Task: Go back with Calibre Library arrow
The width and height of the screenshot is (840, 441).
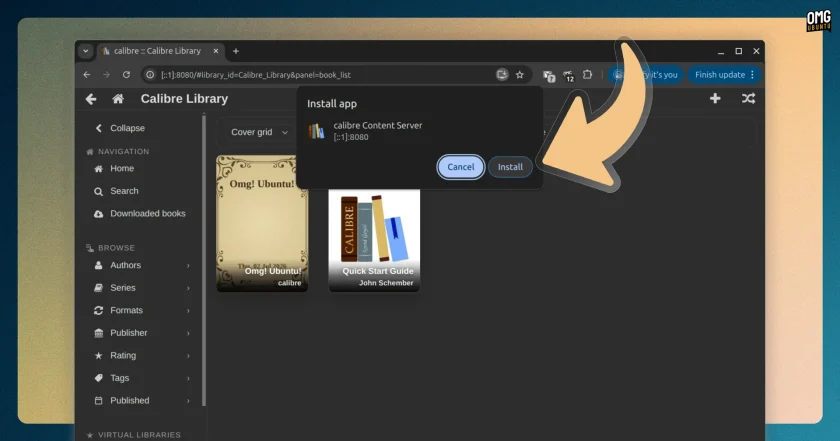Action: 91,99
